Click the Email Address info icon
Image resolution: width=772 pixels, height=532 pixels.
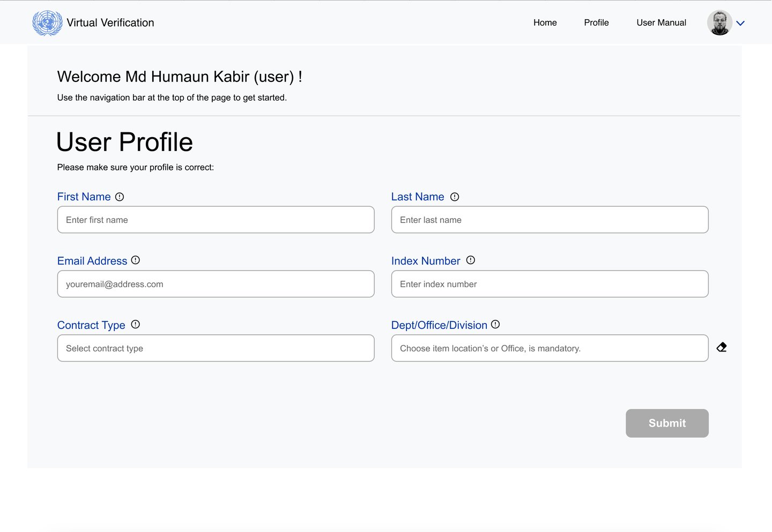pos(136,260)
